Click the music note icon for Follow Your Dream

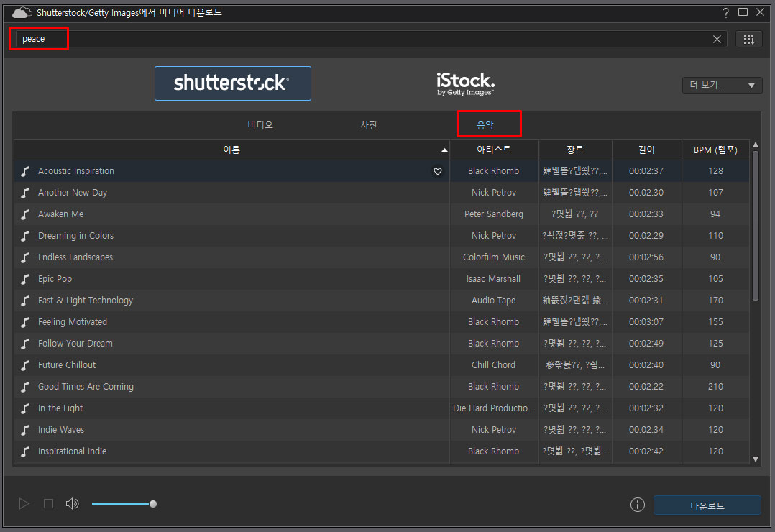coord(25,344)
